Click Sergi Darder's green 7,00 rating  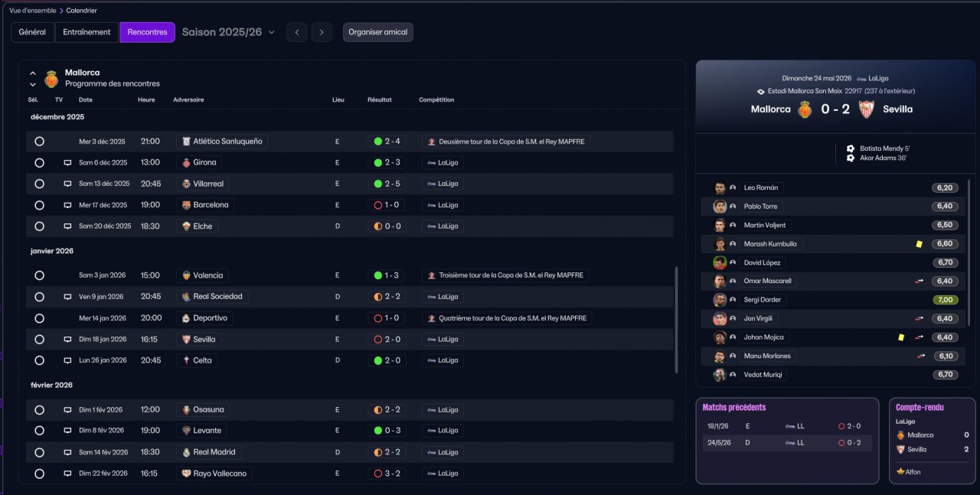[946, 300]
